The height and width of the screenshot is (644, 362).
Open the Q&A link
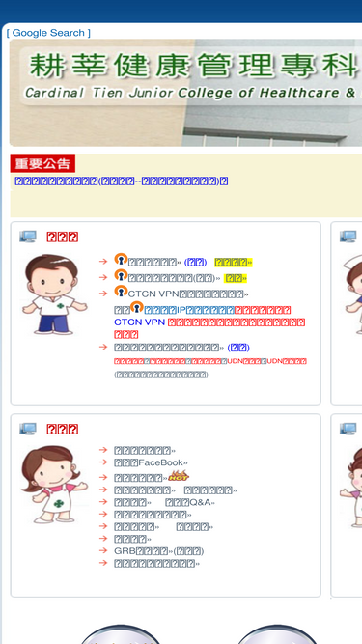(x=189, y=502)
